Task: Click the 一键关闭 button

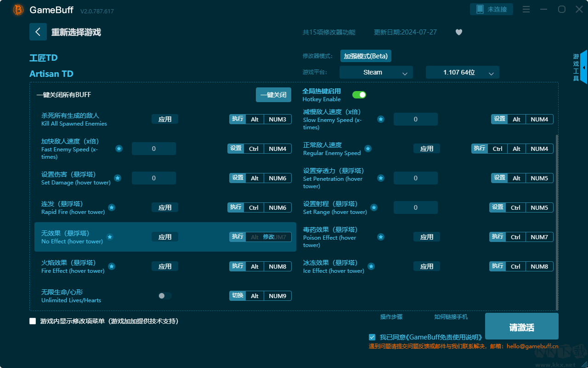Action: (x=273, y=95)
